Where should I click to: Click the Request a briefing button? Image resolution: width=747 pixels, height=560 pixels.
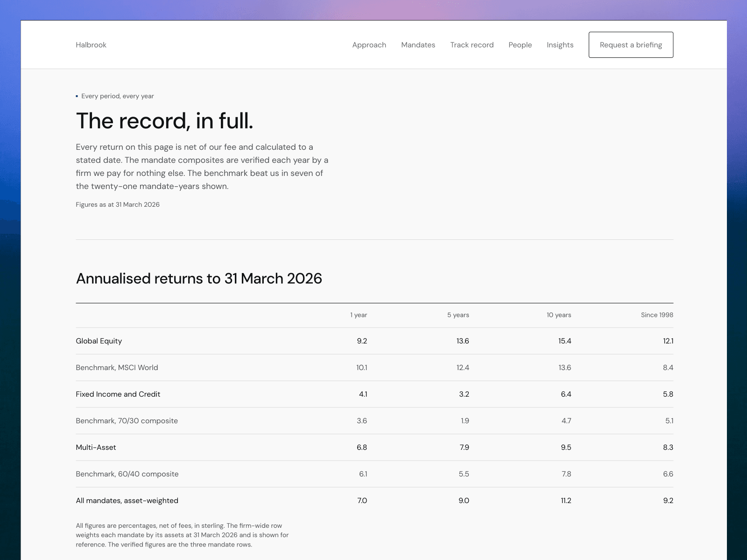click(x=631, y=45)
